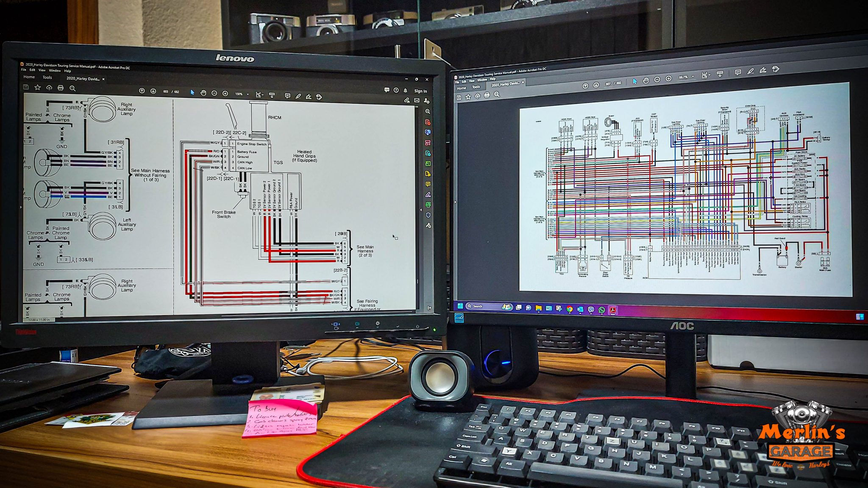Image resolution: width=868 pixels, height=488 pixels.
Task: Pick the highlighter pen in left Acrobat toolbar
Action: pos(298,96)
